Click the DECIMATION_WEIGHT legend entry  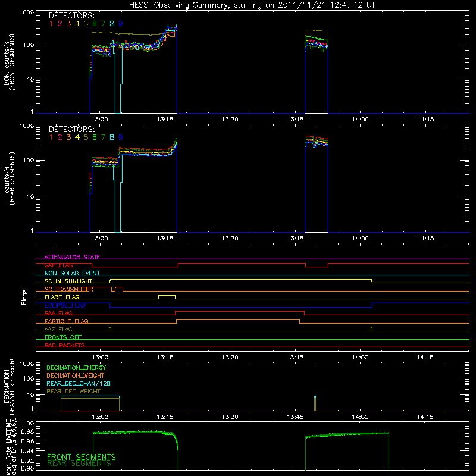76,375
